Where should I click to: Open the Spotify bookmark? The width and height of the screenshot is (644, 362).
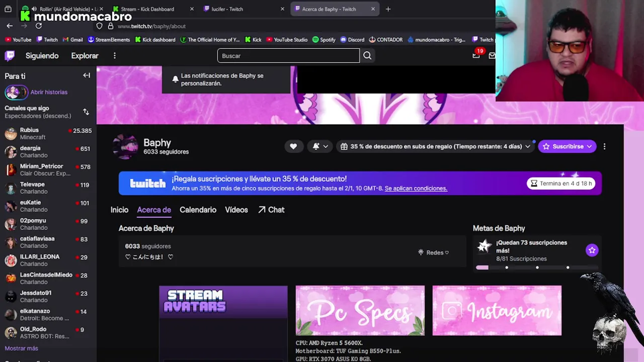pyautogui.click(x=324, y=40)
